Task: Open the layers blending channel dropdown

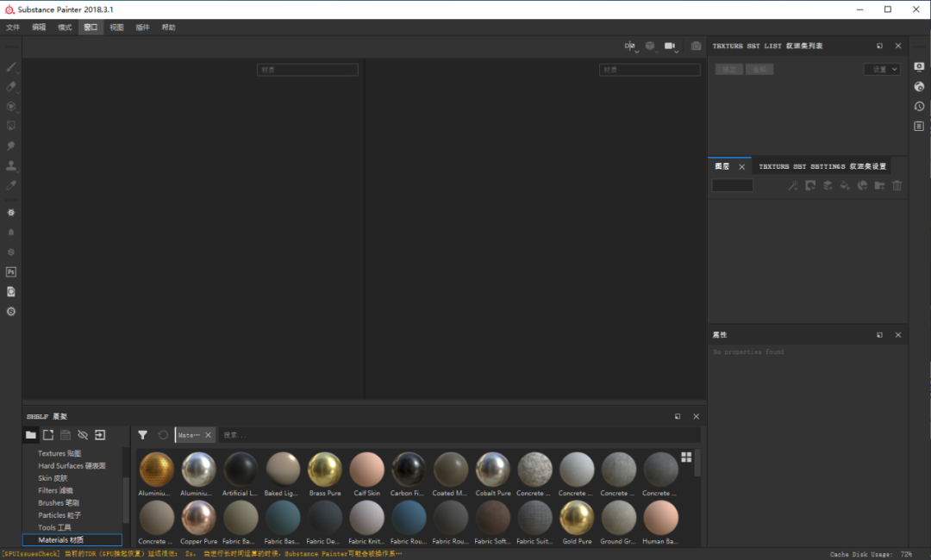Action: tap(733, 186)
